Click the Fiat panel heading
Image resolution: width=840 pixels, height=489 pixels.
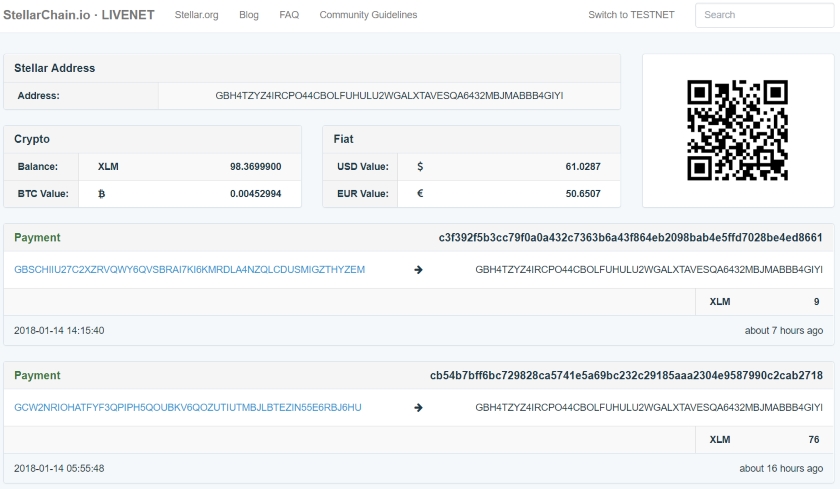point(343,139)
